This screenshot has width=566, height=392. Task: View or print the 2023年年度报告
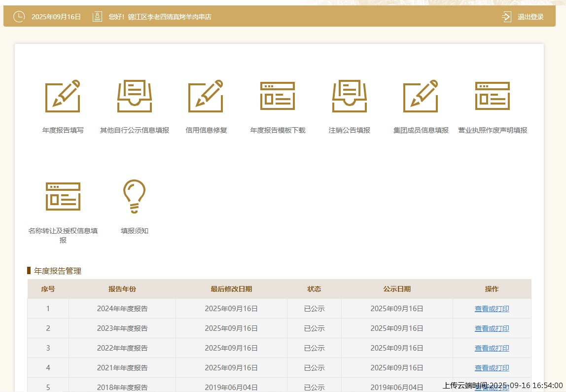(492, 328)
